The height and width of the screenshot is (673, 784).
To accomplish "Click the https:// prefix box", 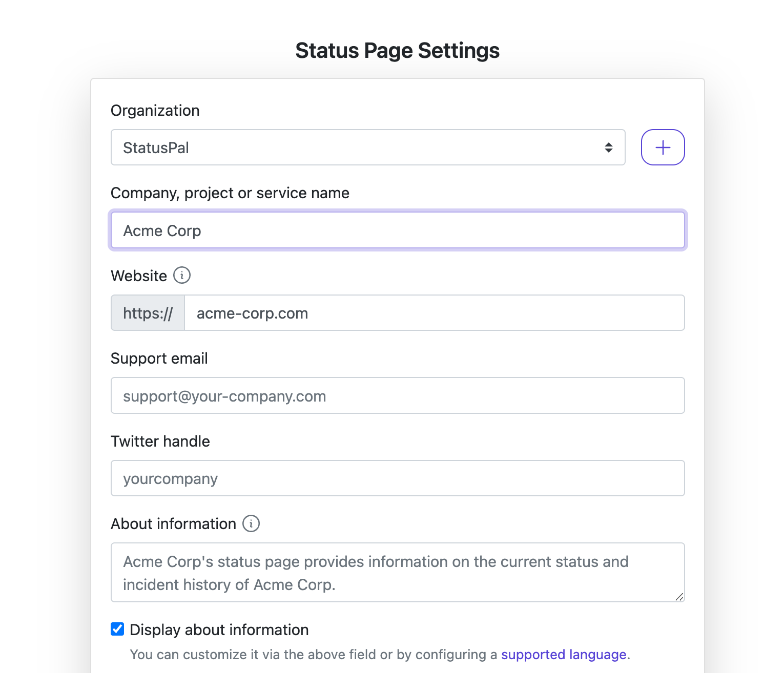I will pos(148,313).
